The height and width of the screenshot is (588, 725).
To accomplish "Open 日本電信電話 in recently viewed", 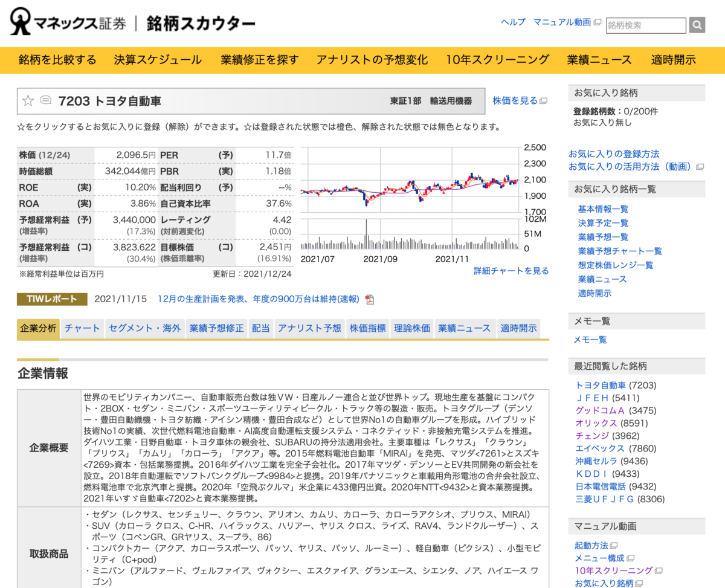I will point(601,487).
